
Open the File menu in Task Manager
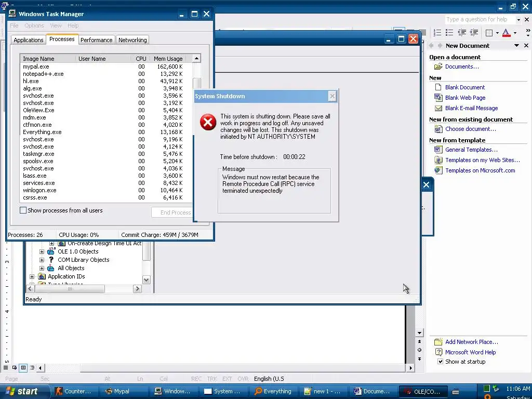click(14, 25)
